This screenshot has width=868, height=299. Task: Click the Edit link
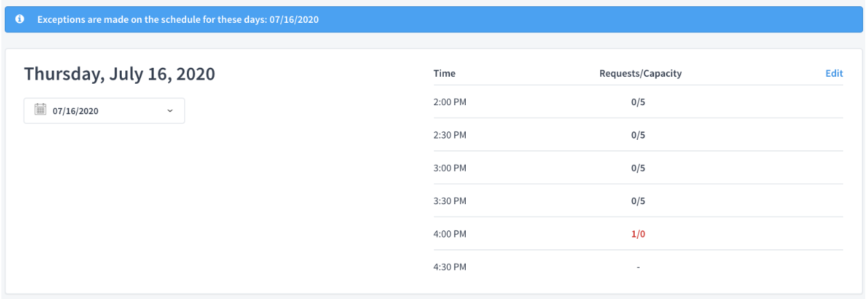click(x=834, y=73)
